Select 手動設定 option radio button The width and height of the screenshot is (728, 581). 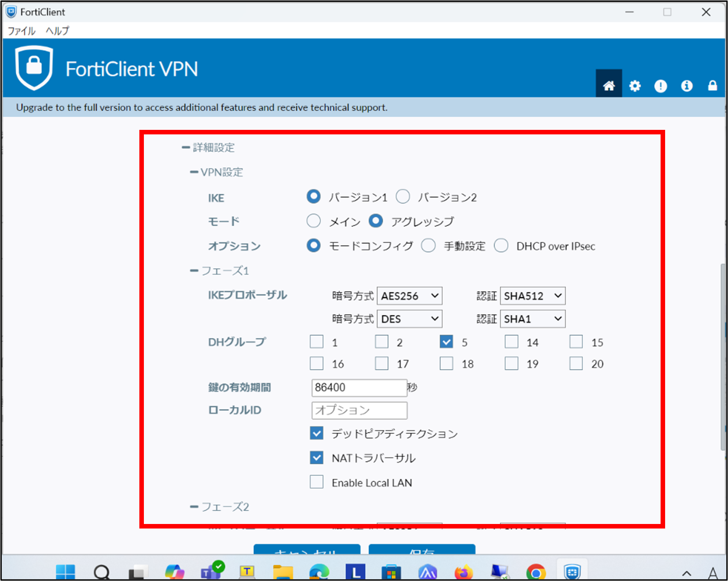[x=428, y=246]
